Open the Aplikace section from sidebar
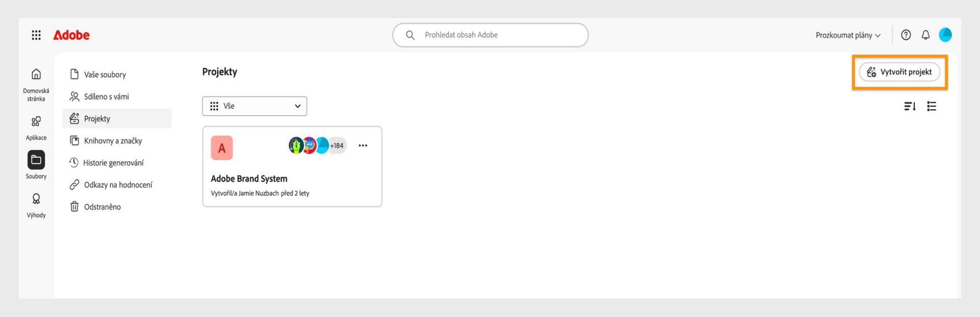The image size is (980, 317). tap(36, 121)
